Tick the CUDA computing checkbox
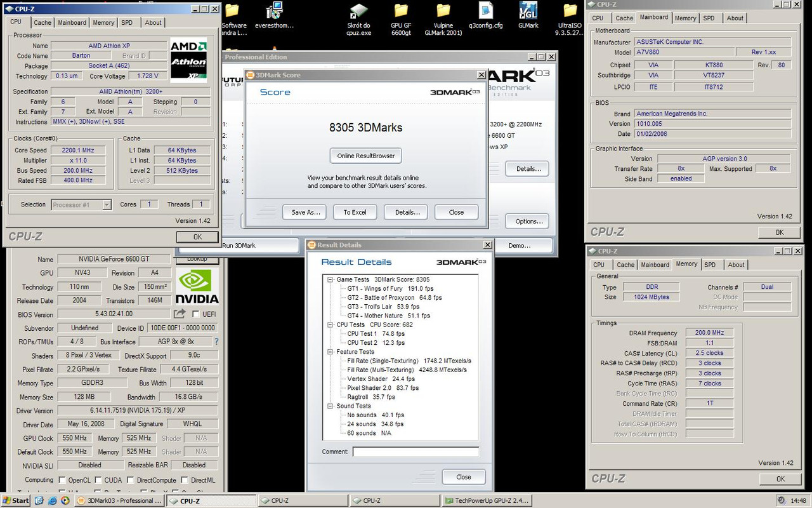812x508 pixels. click(98, 481)
